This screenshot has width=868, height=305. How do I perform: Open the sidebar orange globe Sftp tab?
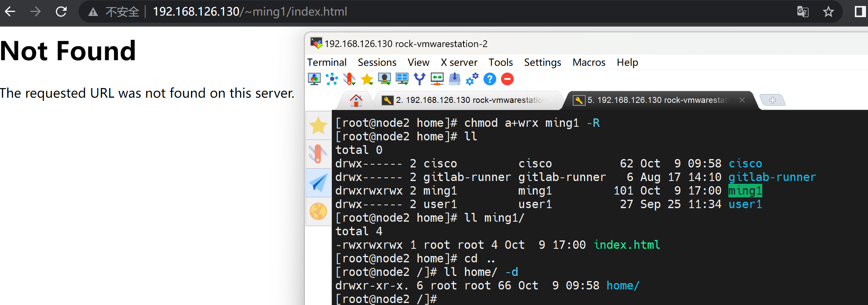(318, 211)
